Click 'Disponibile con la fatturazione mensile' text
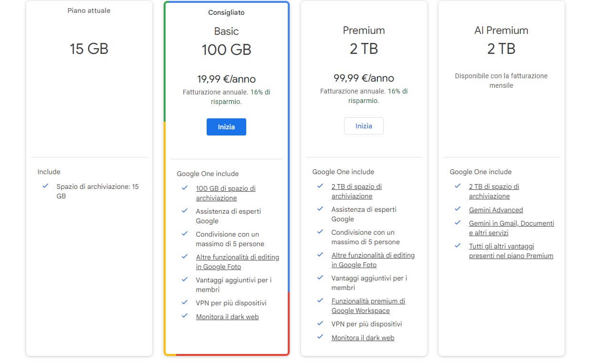 click(x=501, y=81)
